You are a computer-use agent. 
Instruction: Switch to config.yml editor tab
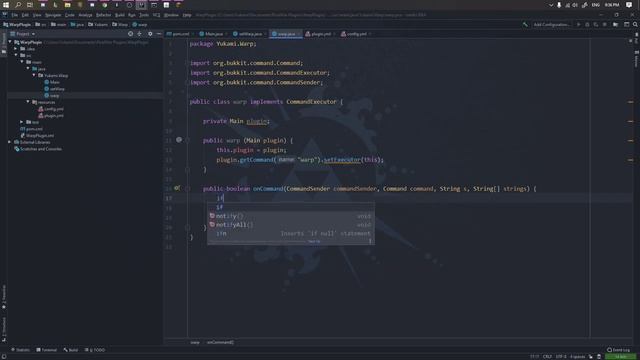coord(355,34)
